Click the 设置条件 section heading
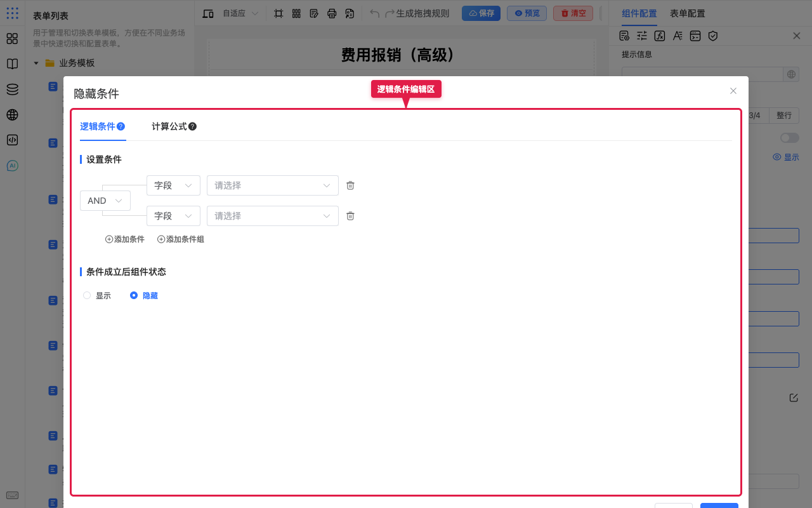 pos(104,159)
